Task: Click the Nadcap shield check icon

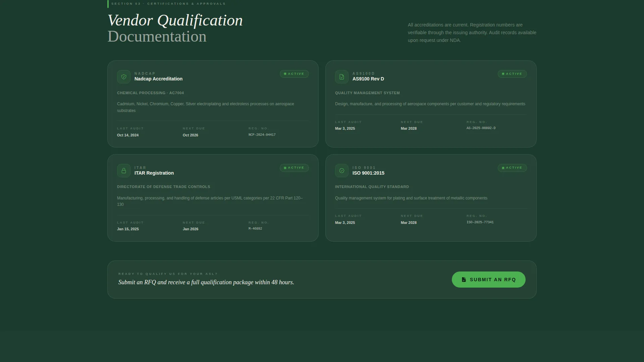Action: tap(124, 77)
